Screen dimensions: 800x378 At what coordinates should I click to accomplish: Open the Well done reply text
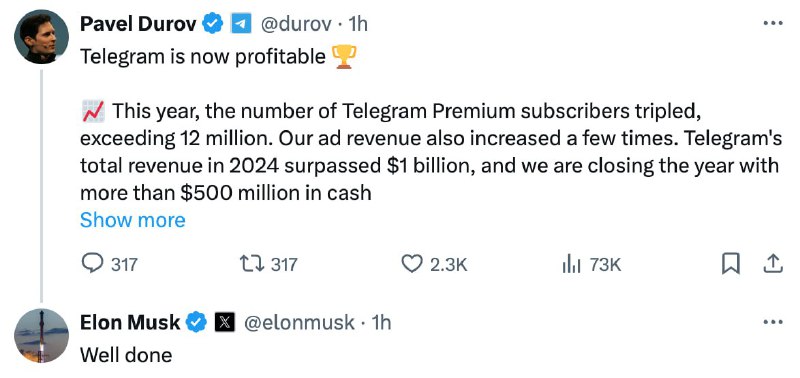(x=126, y=355)
